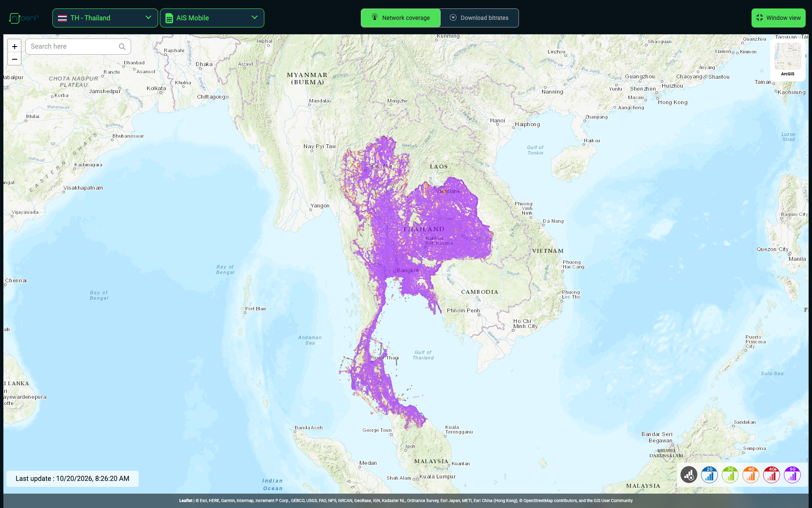Switch to the Network coverage tab
The width and height of the screenshot is (812, 508).
(401, 18)
